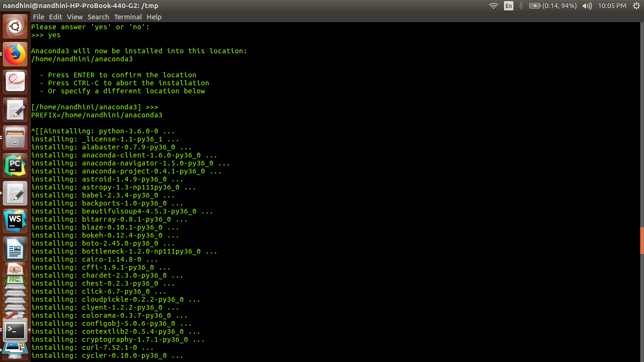Open the Search menu

[98, 16]
